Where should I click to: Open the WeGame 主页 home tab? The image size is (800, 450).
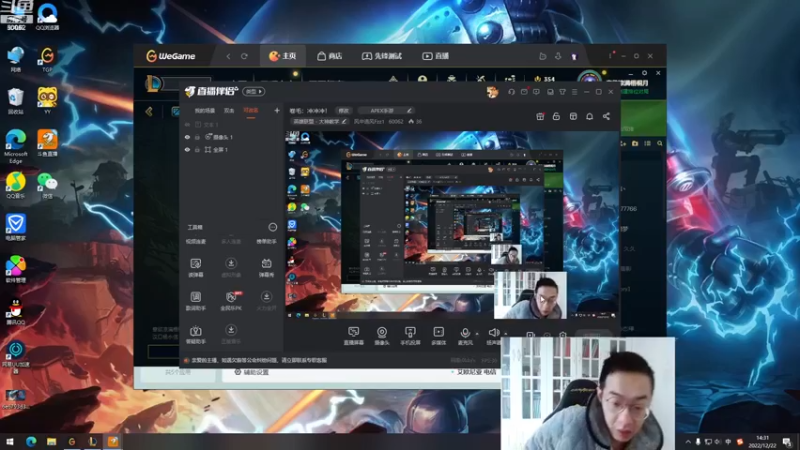(283, 56)
